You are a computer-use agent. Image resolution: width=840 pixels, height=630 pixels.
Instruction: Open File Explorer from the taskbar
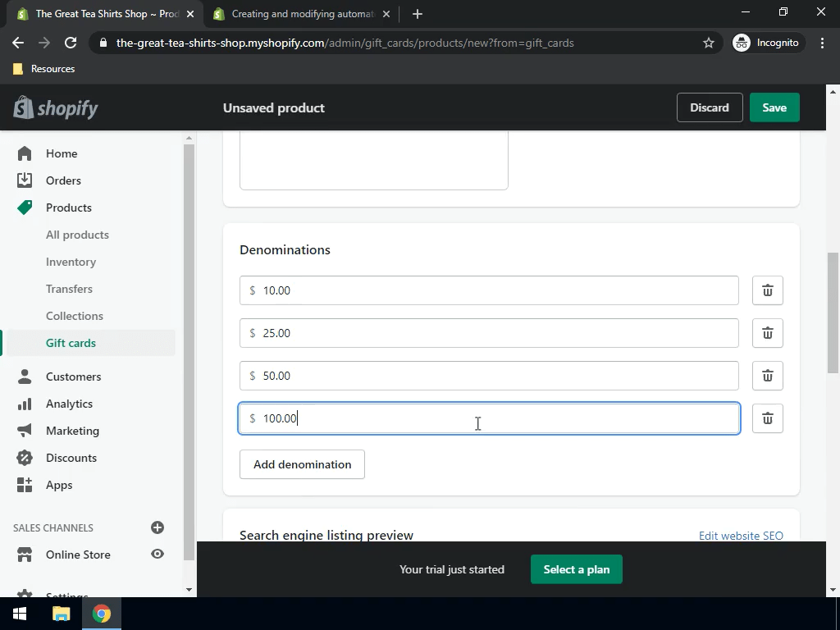point(61,614)
